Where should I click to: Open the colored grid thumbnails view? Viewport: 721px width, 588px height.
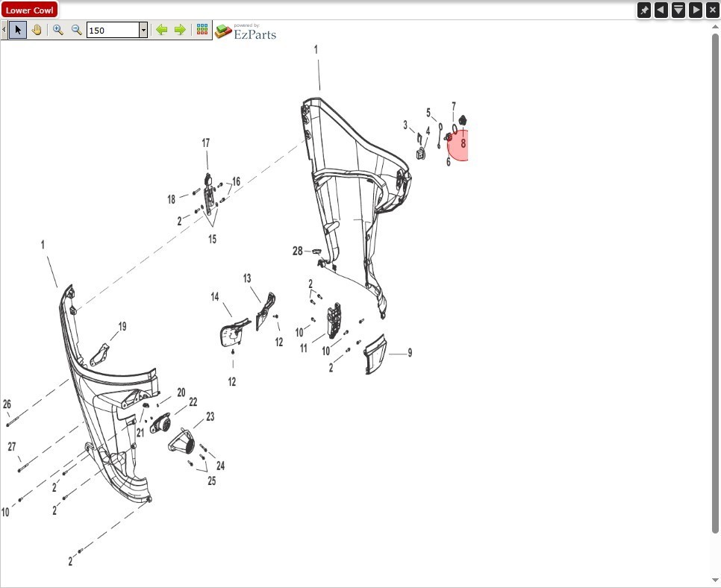click(202, 30)
